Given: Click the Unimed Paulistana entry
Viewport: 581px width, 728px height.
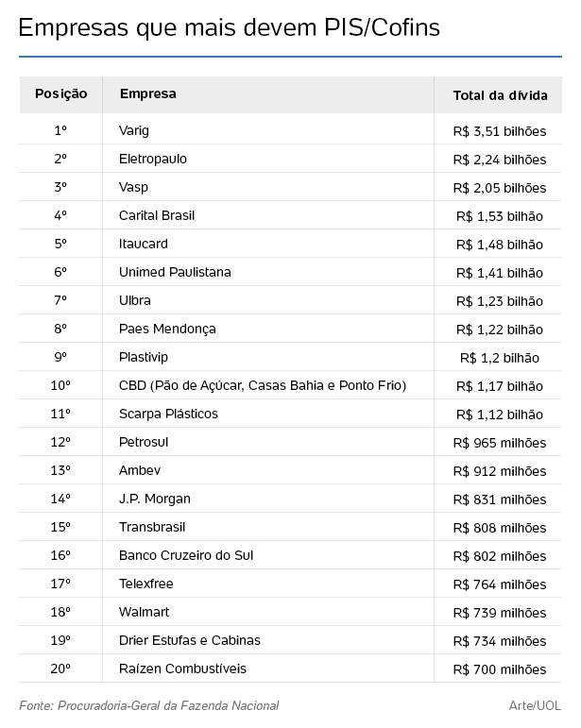Looking at the screenshot, I should click(x=175, y=272).
